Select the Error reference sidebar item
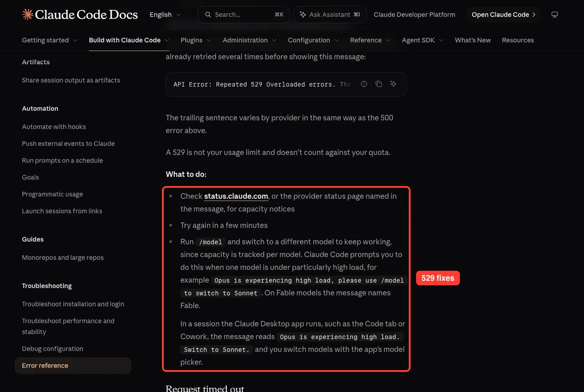 pos(73,366)
